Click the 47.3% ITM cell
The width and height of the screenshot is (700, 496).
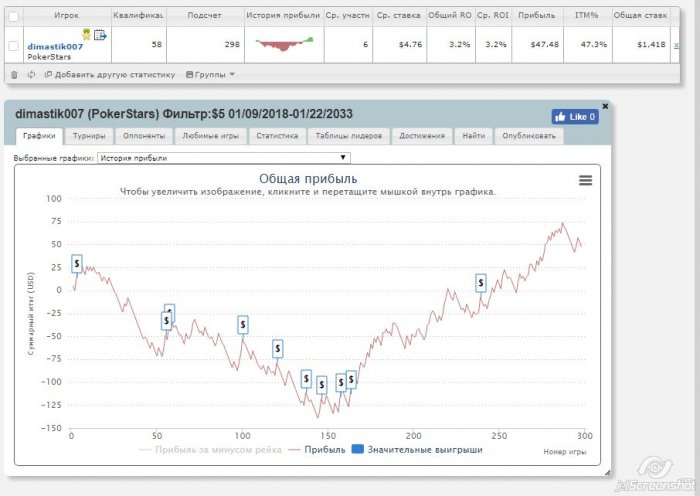(x=588, y=45)
